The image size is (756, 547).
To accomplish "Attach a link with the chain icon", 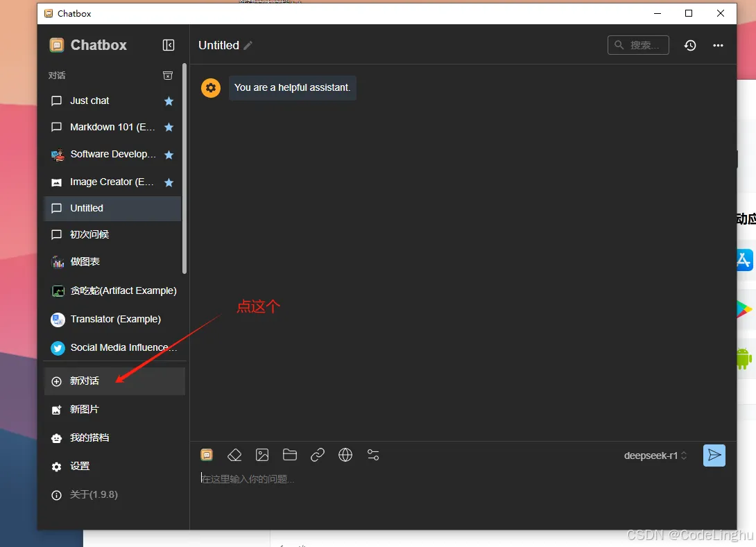I will point(318,455).
